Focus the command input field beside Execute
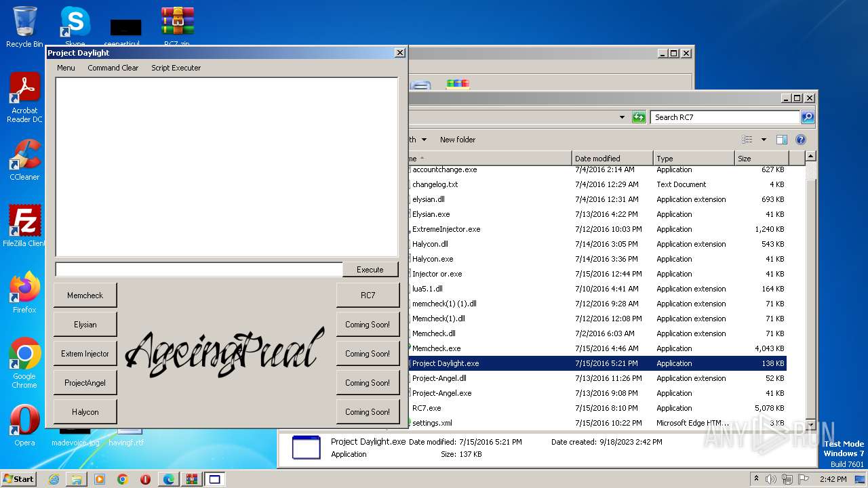This screenshot has height=488, width=868. [199, 269]
